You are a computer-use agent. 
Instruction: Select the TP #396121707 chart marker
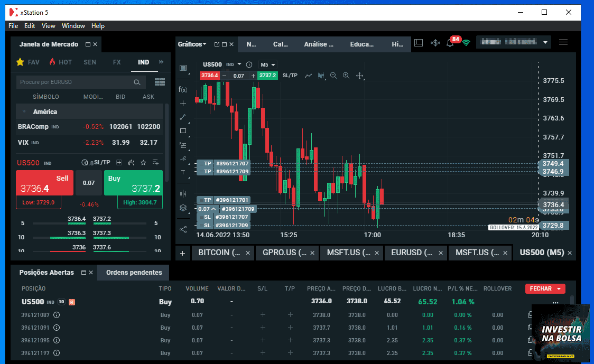coord(223,164)
